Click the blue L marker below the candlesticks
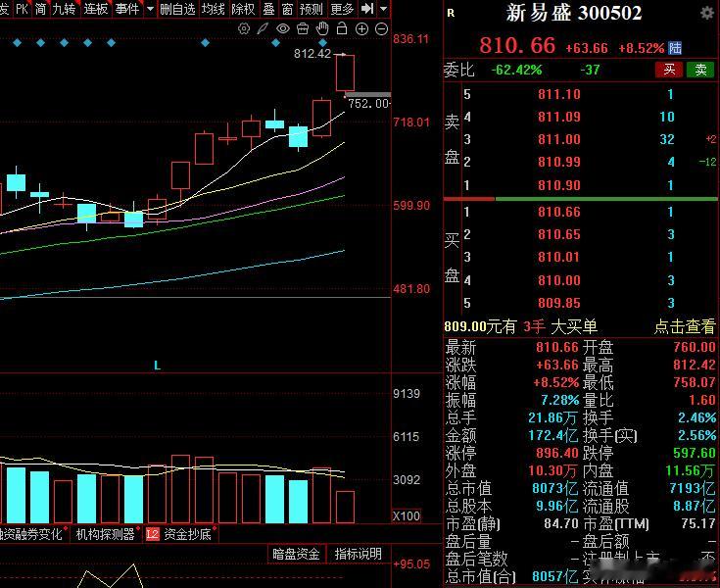720x588 pixels. point(157,366)
